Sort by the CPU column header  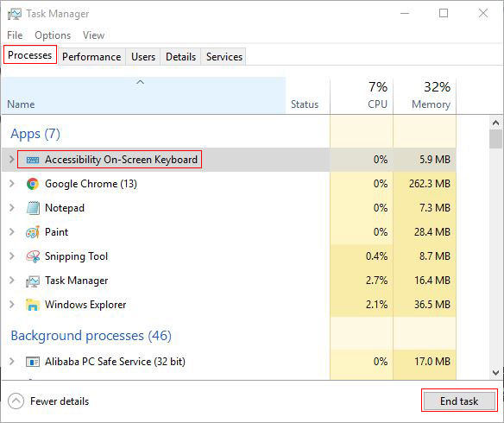click(x=362, y=96)
